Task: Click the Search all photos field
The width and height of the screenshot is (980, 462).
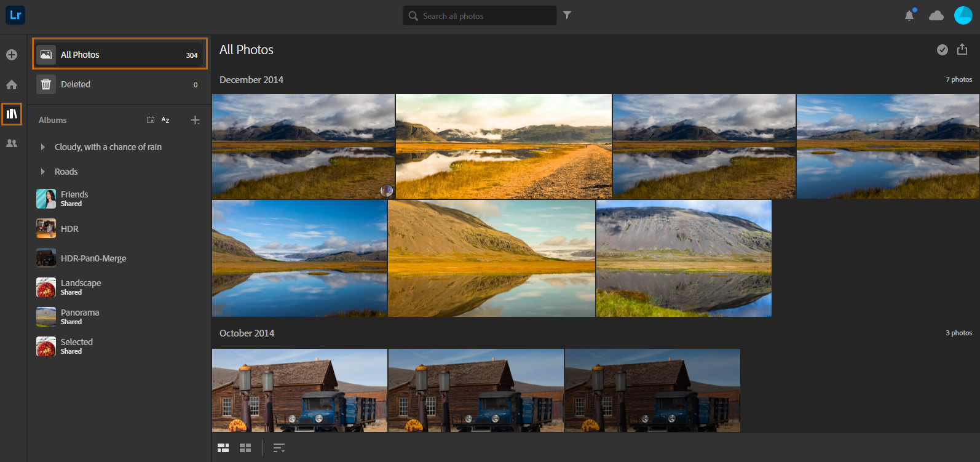Action: pyautogui.click(x=480, y=15)
